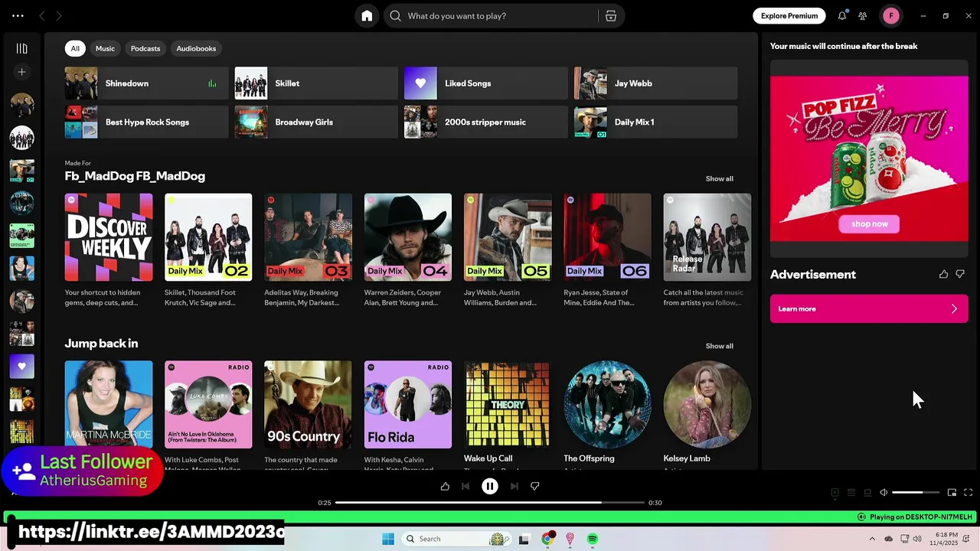980x551 pixels.
Task: Select the Podcasts filter chip
Action: 145,48
